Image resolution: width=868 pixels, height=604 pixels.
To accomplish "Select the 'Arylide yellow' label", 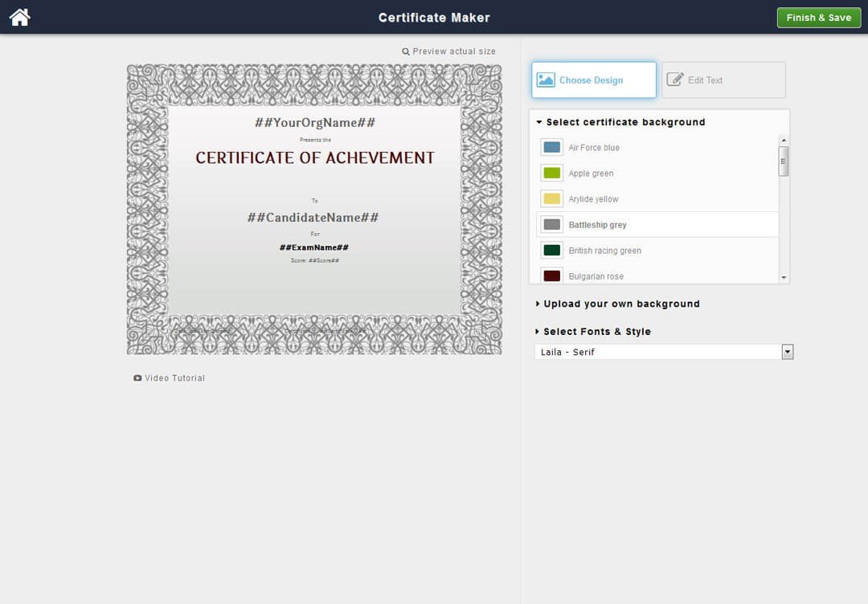I will (x=593, y=199).
